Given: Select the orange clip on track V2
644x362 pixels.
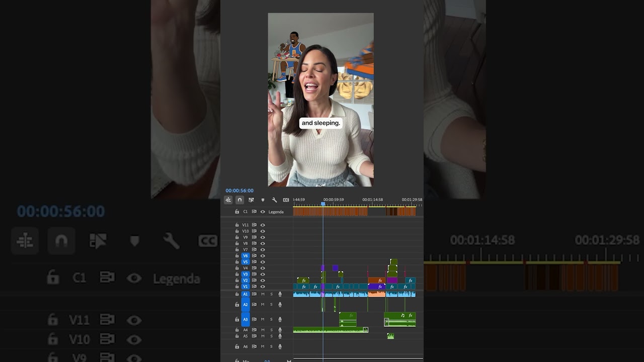Looking at the screenshot, I should (376, 281).
